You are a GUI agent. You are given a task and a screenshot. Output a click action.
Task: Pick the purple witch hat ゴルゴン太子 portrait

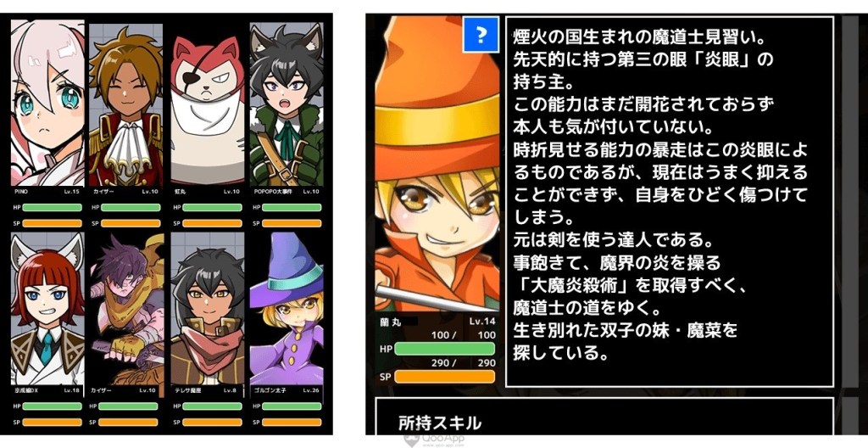287,309
